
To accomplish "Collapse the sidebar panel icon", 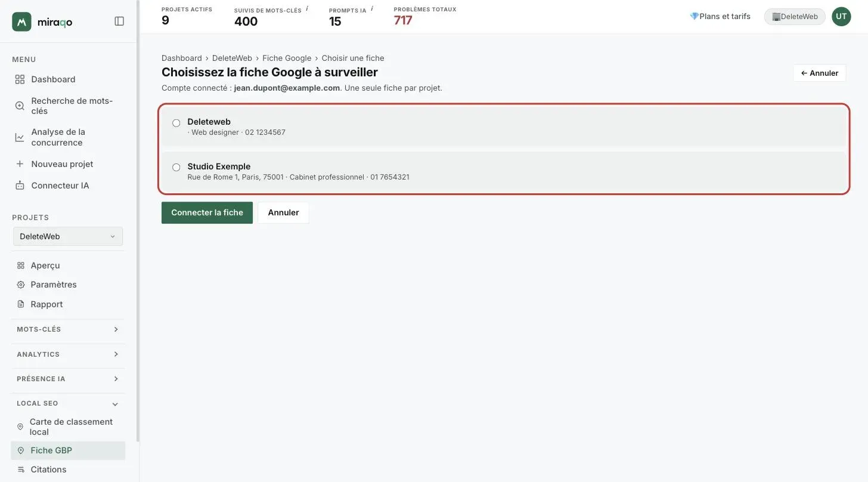I will tap(119, 21).
